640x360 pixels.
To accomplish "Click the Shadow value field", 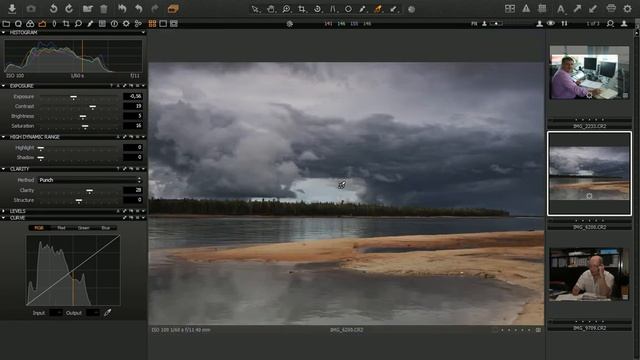I will pos(133,157).
